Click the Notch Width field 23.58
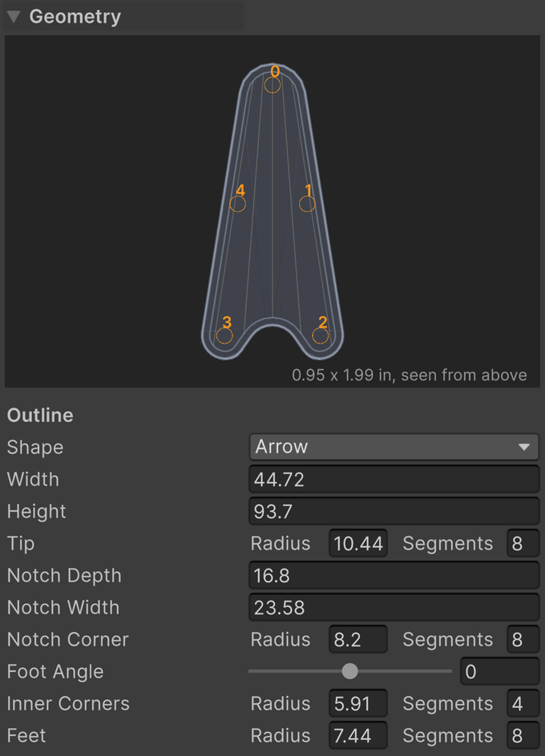The width and height of the screenshot is (545, 756). (x=394, y=608)
